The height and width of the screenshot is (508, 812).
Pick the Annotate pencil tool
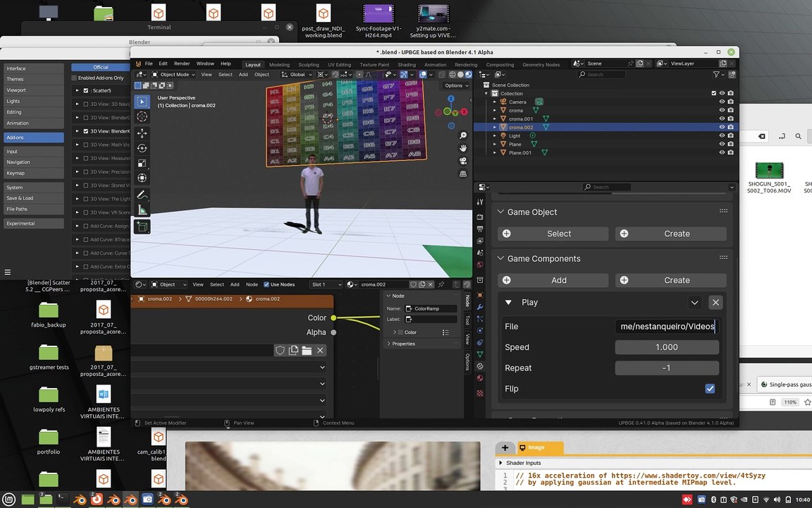click(x=142, y=195)
